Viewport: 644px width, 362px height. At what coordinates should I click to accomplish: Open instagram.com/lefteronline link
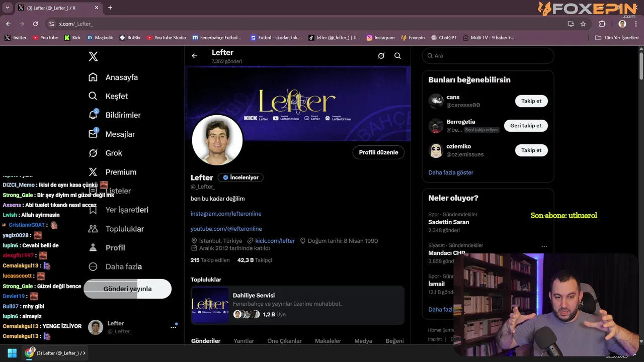tap(226, 214)
